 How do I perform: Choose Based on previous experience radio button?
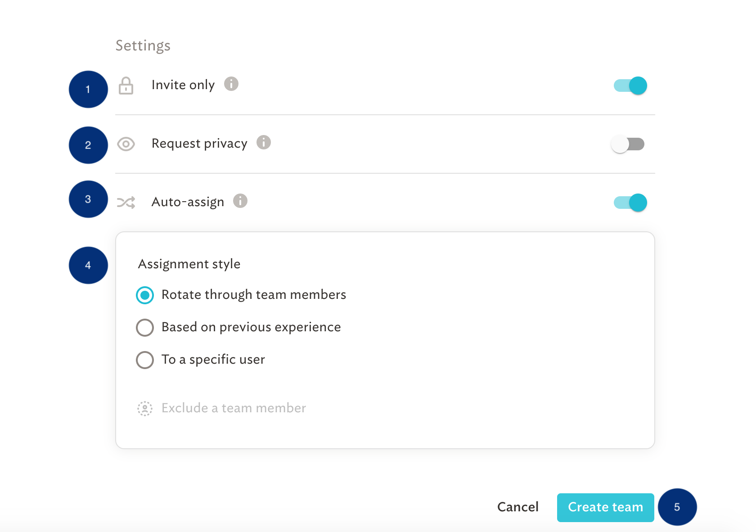145,328
